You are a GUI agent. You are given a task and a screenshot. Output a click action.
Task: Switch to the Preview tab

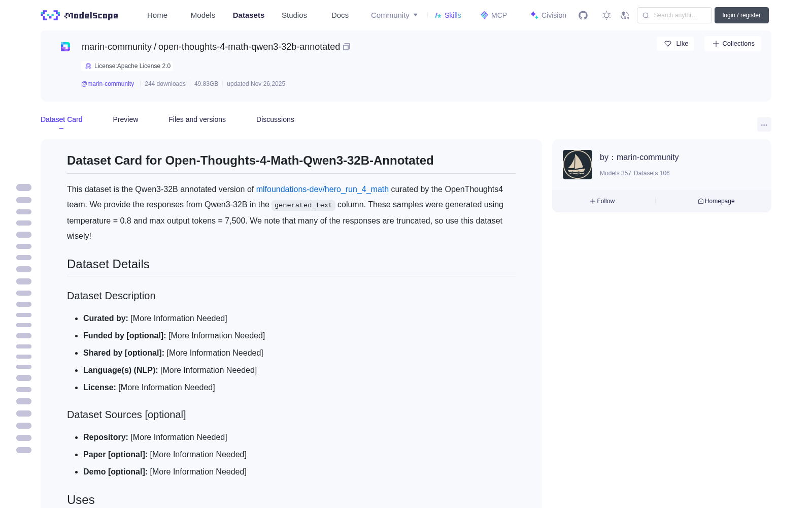coord(125,119)
